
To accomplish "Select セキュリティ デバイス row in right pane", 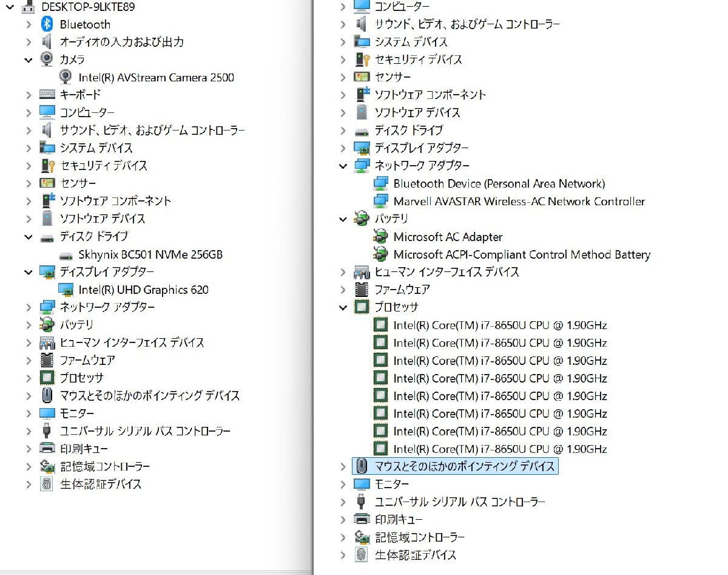I will [418, 60].
